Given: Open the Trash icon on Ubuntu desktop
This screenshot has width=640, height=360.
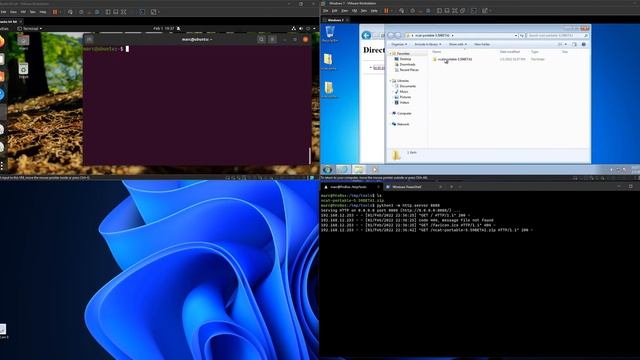Looking at the screenshot, I should [23, 70].
